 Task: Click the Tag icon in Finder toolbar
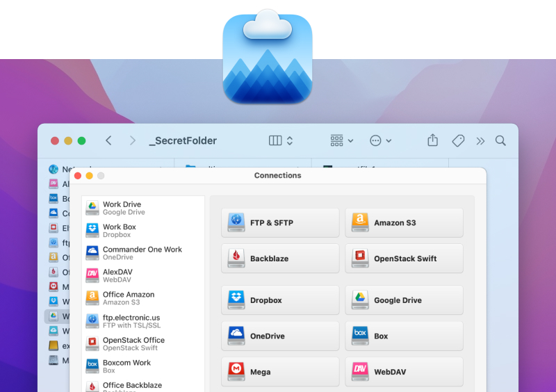click(x=458, y=141)
